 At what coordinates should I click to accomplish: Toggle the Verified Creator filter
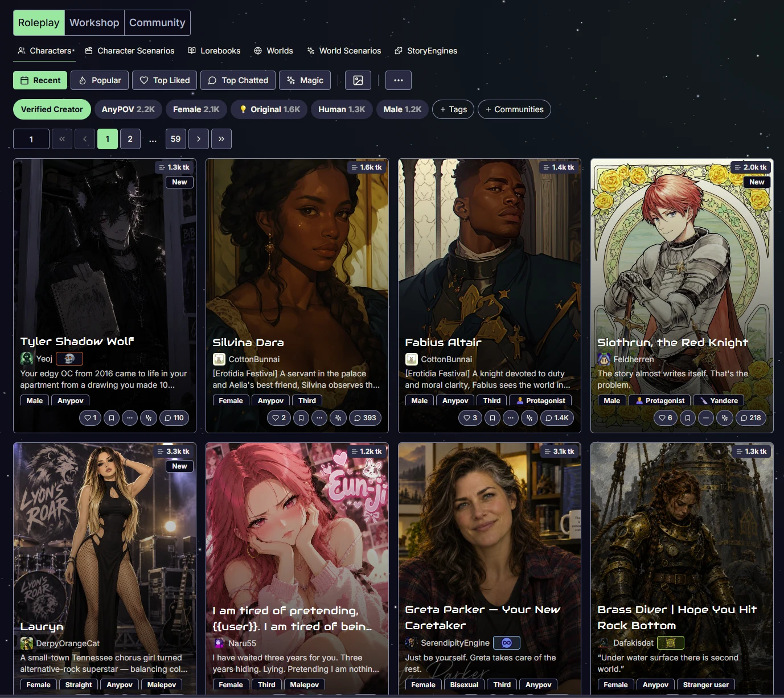point(52,109)
